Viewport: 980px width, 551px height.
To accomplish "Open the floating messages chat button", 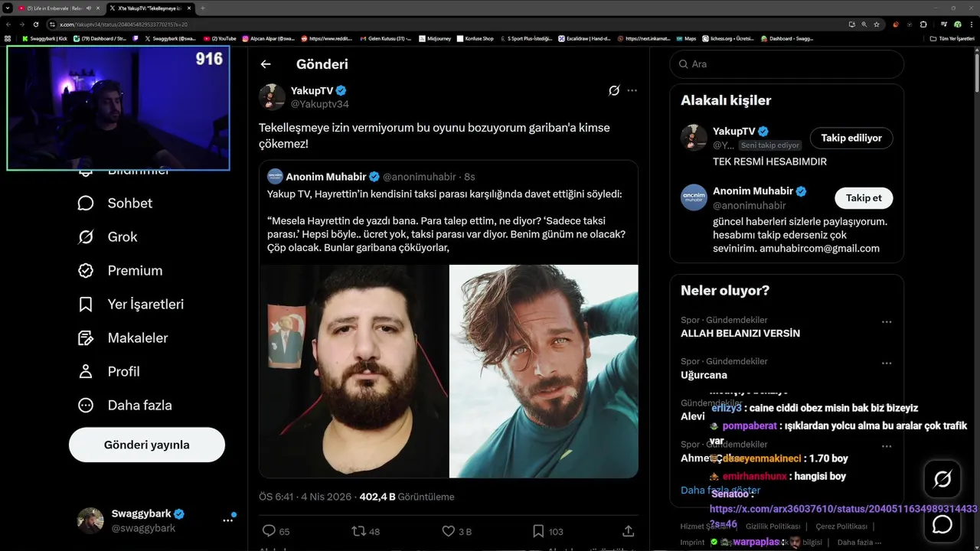I will (942, 524).
